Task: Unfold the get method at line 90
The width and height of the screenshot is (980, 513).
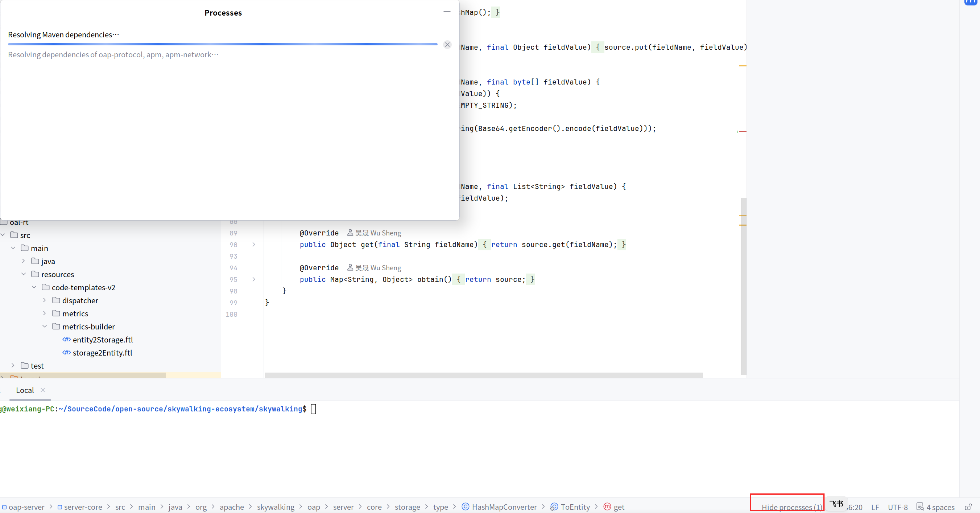Action: pos(254,244)
